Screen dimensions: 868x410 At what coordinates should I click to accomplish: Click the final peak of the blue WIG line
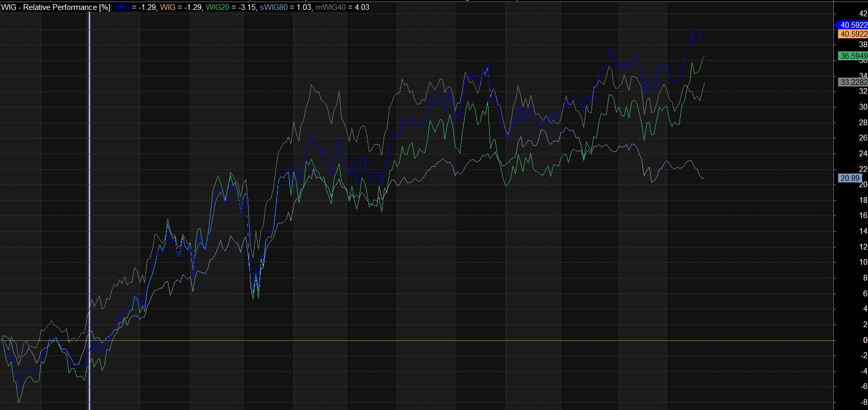703,26
